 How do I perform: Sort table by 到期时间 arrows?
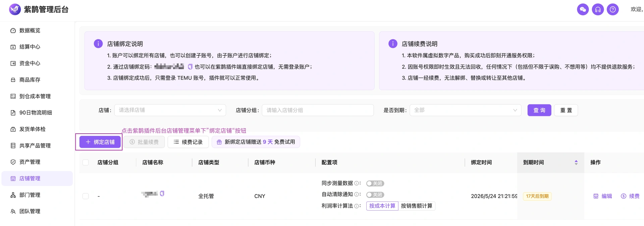tap(576, 163)
